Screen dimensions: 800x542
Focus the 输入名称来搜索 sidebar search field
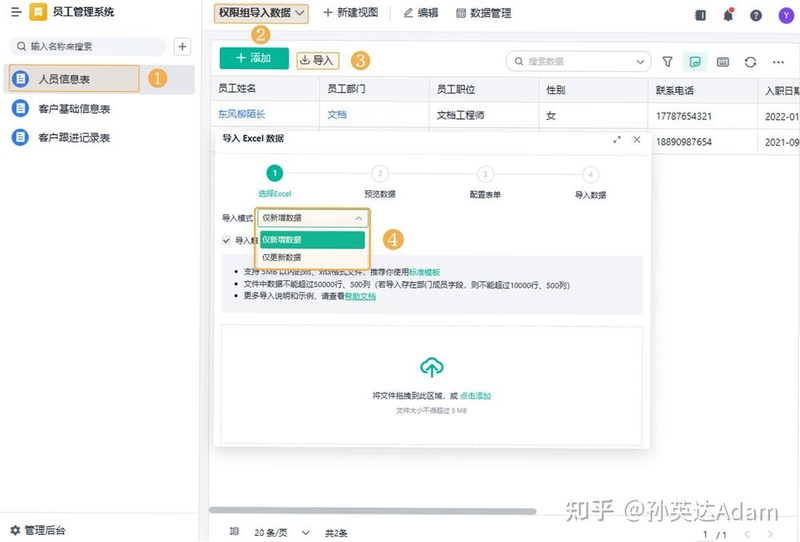[x=87, y=46]
